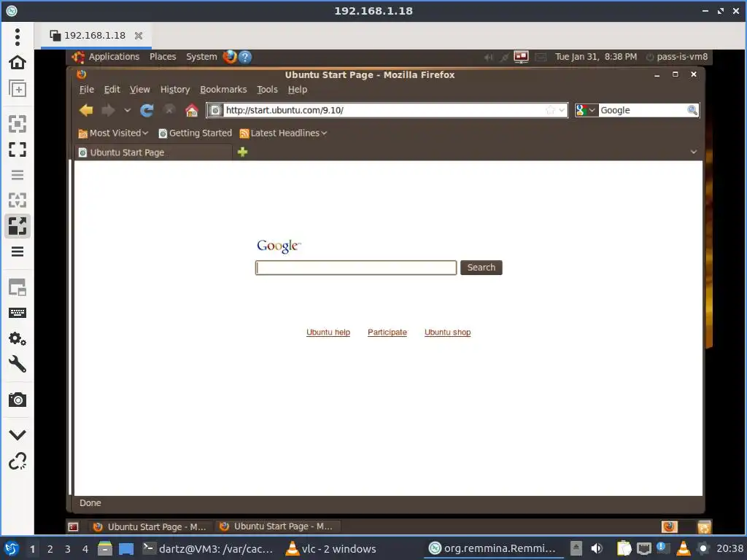Toggle grab all keyboard events icon

[x=18, y=313]
